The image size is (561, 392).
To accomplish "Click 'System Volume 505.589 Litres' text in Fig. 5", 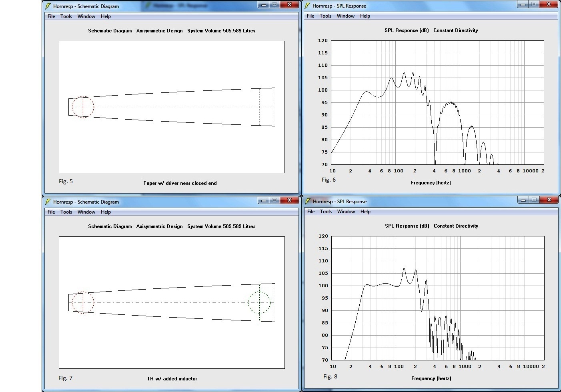I will point(221,31).
